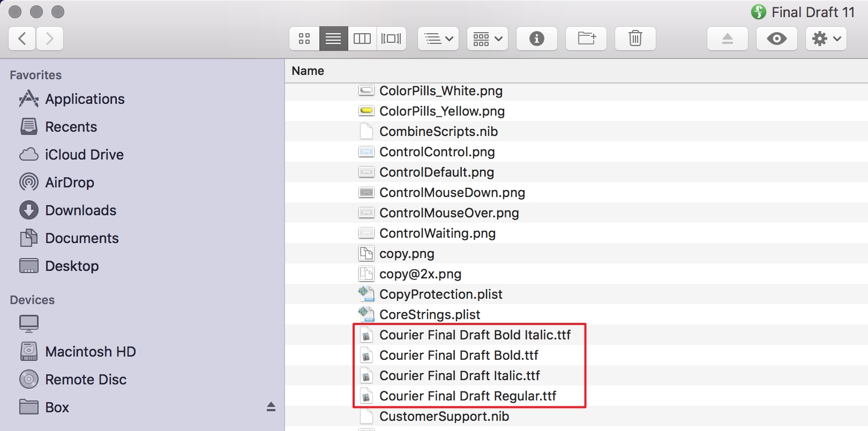Click the Devices sidebar heading
The image size is (868, 431).
click(x=32, y=300)
